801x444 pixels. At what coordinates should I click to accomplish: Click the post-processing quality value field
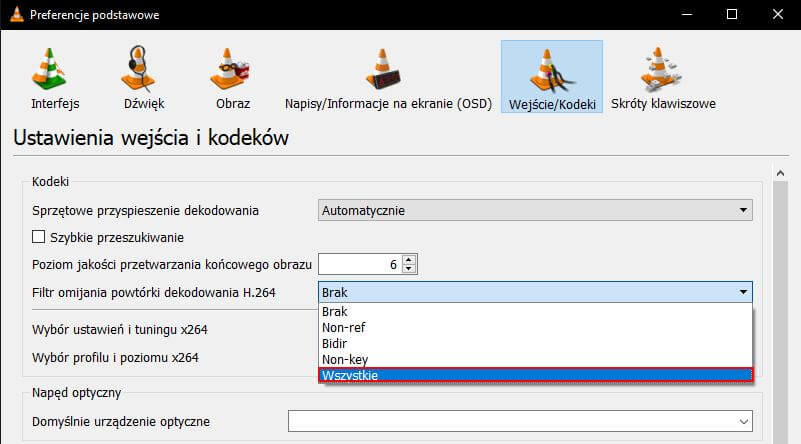(360, 264)
